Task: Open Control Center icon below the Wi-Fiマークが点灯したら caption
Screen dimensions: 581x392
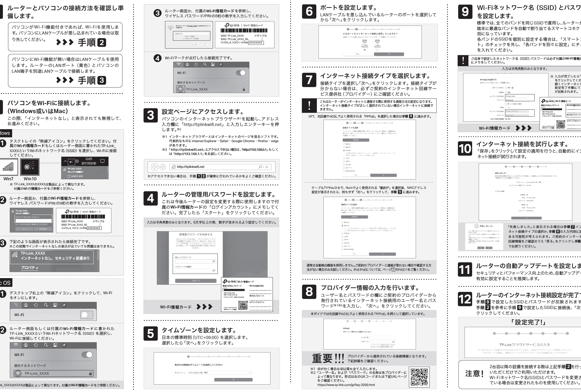Action: 213,64
